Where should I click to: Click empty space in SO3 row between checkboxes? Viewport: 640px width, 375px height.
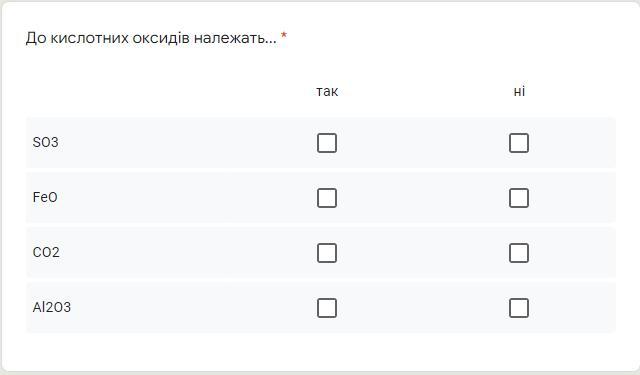pyautogui.click(x=423, y=143)
